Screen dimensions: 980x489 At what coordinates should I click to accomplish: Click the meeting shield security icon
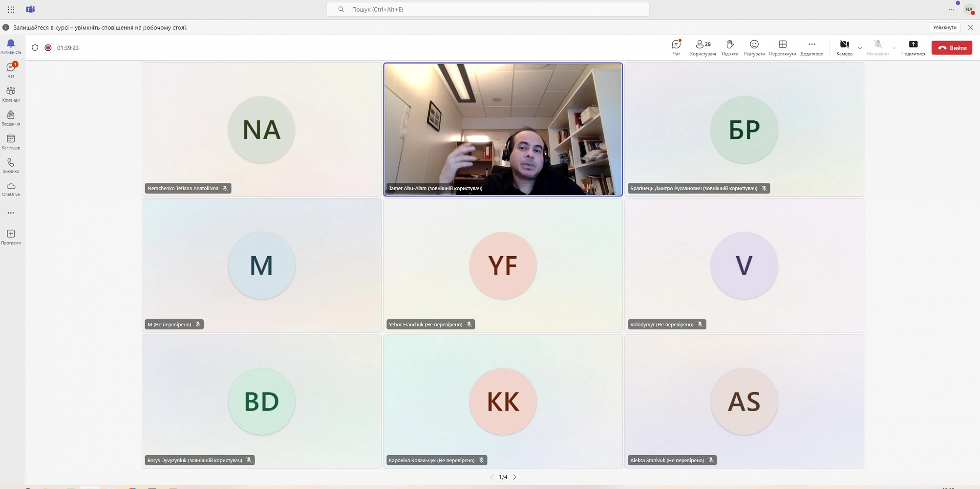[x=35, y=48]
